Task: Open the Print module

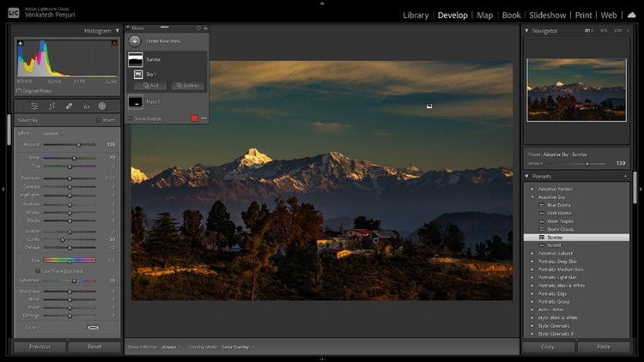Action: click(x=583, y=15)
